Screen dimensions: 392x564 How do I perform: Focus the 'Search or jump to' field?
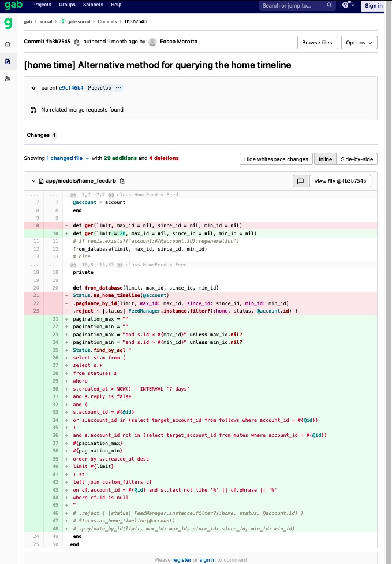294,5
